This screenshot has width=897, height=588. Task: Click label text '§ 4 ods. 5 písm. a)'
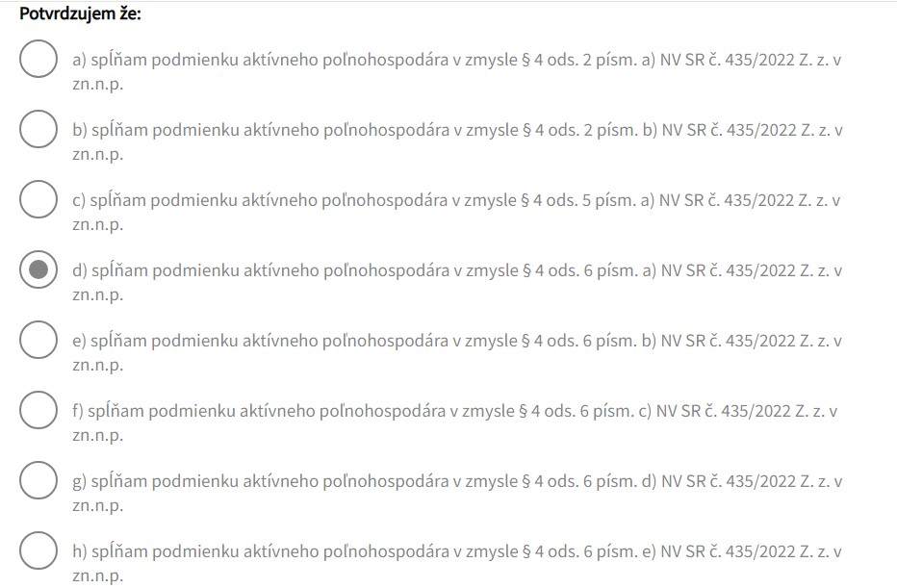pyautogui.click(x=587, y=201)
